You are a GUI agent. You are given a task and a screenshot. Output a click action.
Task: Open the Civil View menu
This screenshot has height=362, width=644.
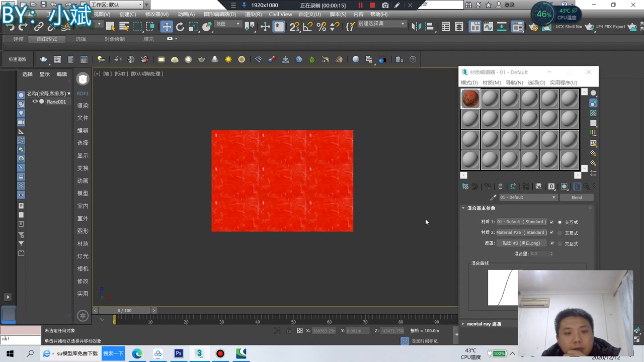(280, 14)
